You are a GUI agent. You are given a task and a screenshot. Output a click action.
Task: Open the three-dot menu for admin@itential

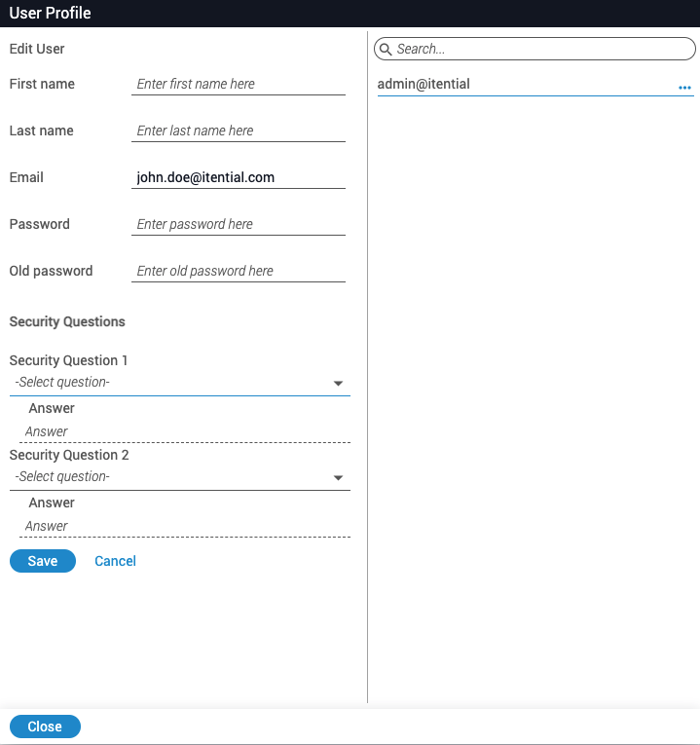point(684,88)
